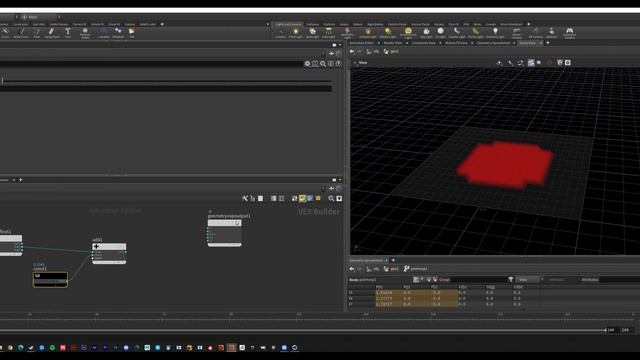Click the gear icon in parameter pane
The width and height of the screenshot is (640, 360).
pos(307,64)
